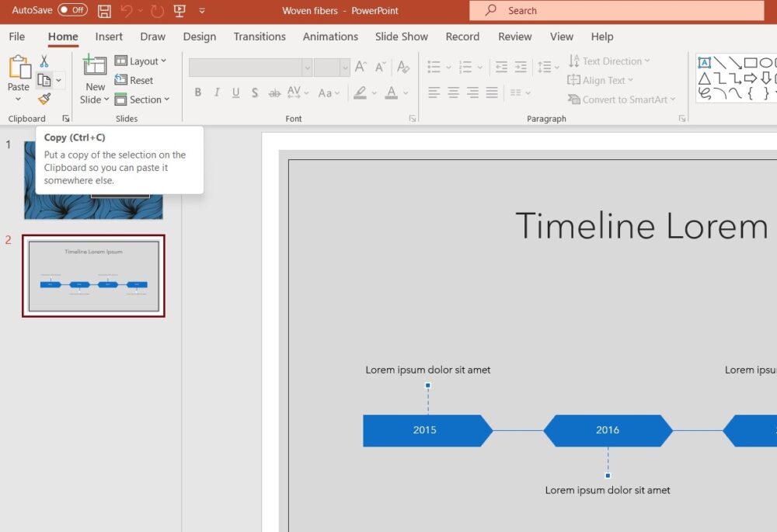The image size is (777, 532).
Task: Click the Start From Beginning presentation icon
Action: click(179, 11)
